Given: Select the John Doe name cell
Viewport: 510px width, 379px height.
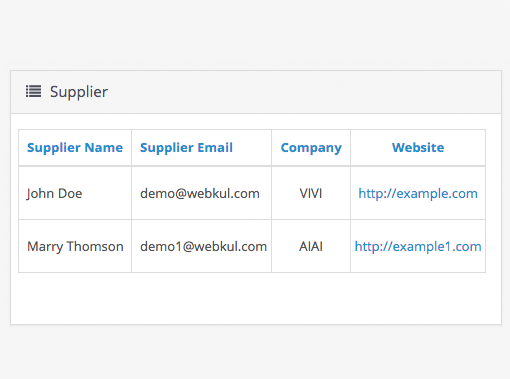Looking at the screenshot, I should [x=75, y=193].
